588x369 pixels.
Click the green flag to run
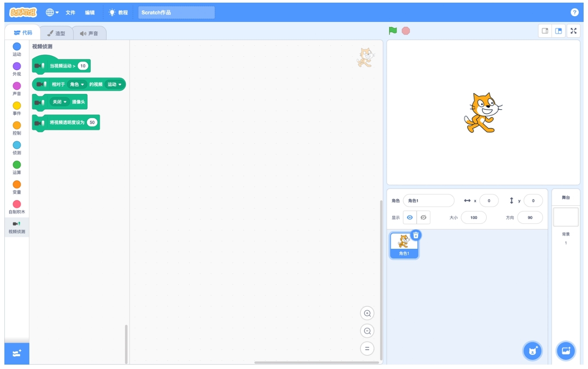pos(393,31)
